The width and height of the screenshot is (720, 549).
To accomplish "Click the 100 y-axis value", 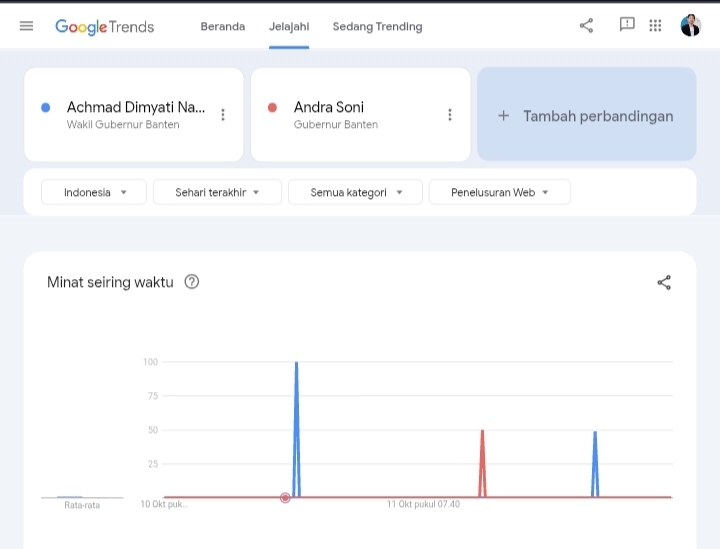I will pyautogui.click(x=150, y=362).
